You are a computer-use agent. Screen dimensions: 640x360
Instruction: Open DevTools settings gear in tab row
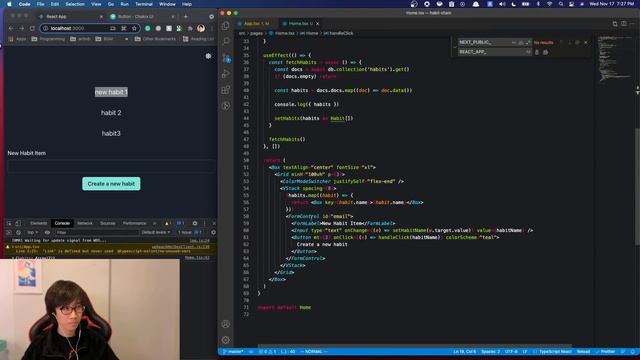click(195, 223)
